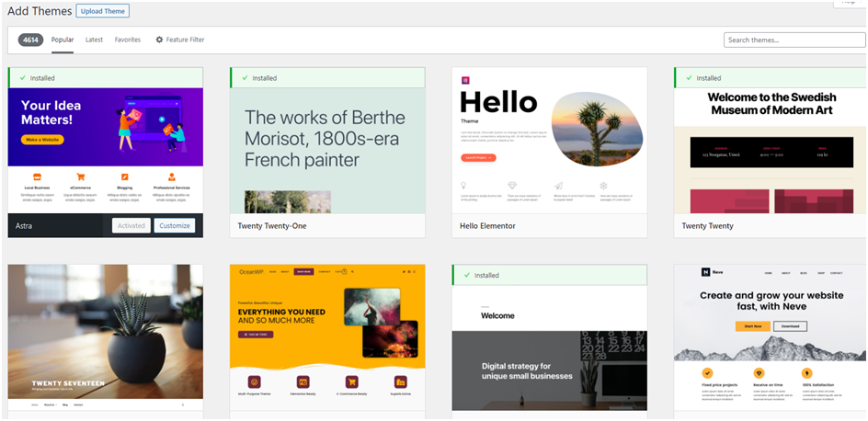Screen dimensions: 868x421
Task: Open the Twenty Twenty-One theme thumbnail
Action: [327, 151]
